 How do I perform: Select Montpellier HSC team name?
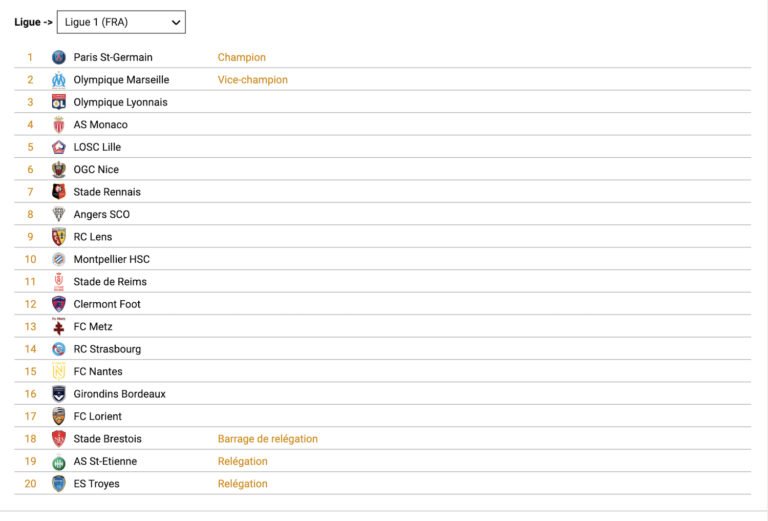[x=111, y=260]
